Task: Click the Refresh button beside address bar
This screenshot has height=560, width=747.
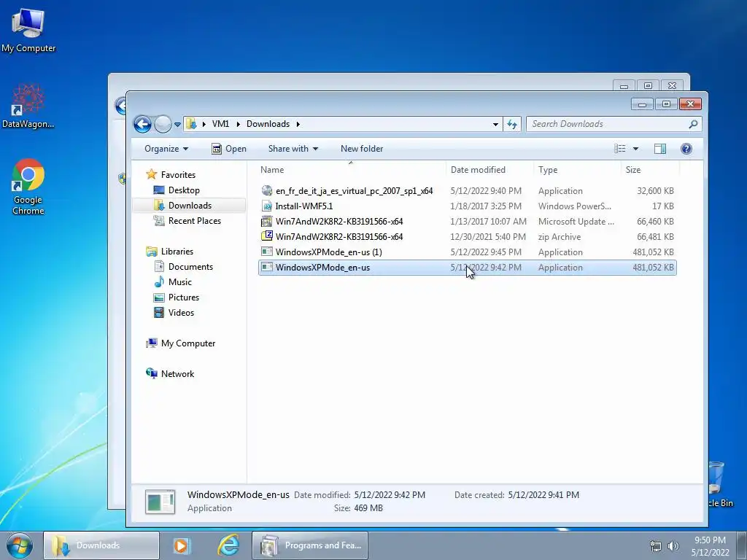Action: click(x=512, y=124)
